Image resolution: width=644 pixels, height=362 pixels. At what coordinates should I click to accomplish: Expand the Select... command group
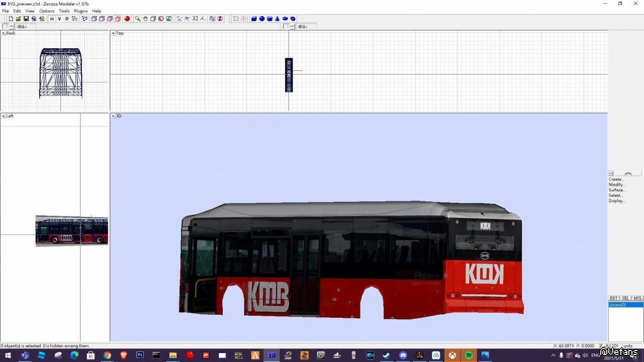click(616, 195)
